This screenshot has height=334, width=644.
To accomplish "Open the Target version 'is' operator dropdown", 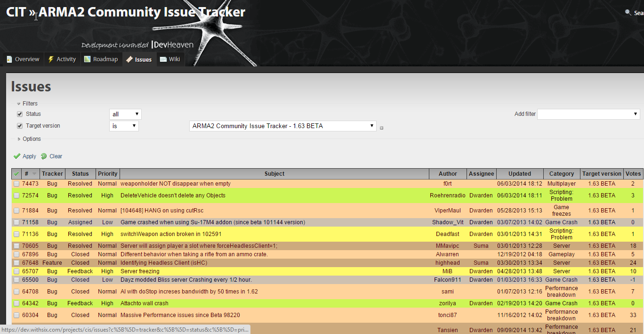I will [x=124, y=126].
